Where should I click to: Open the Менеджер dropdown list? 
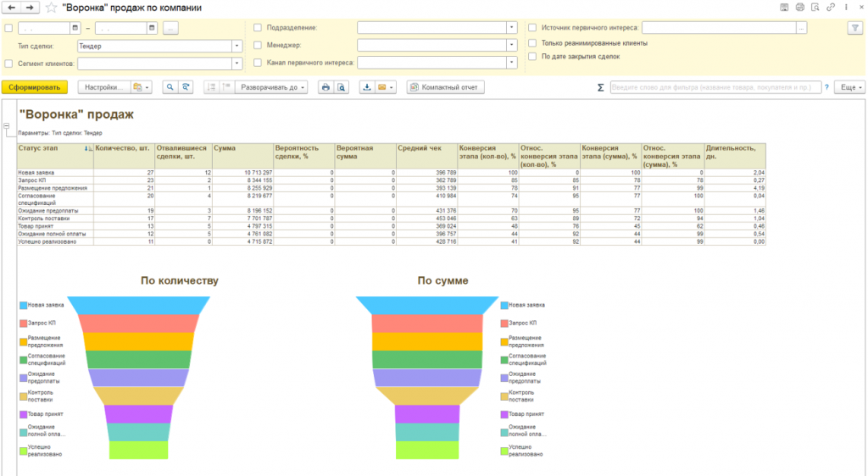click(x=511, y=45)
